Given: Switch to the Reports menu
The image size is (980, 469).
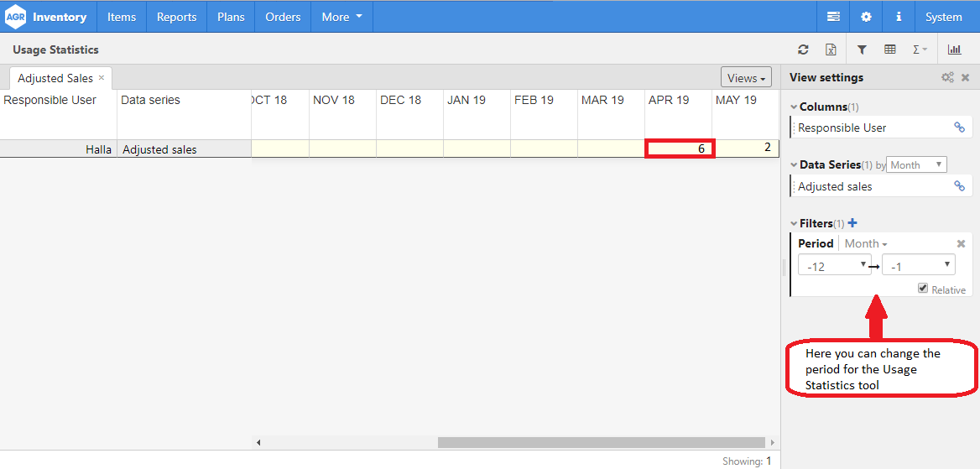Looking at the screenshot, I should 176,17.
